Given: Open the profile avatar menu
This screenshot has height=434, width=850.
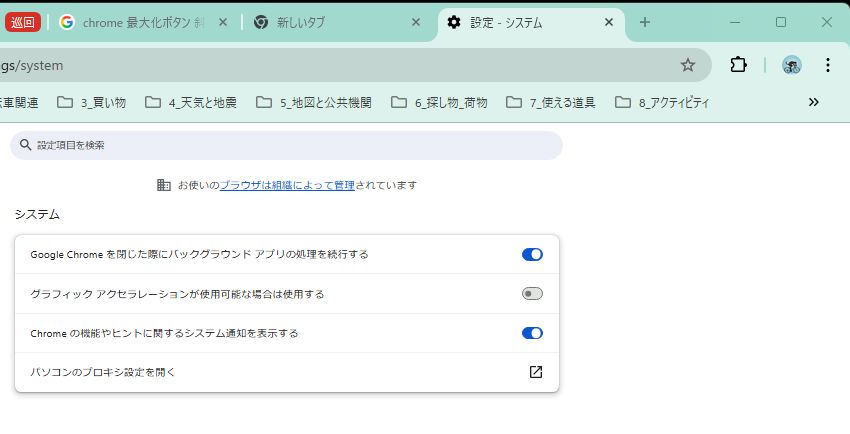Looking at the screenshot, I should click(x=791, y=65).
